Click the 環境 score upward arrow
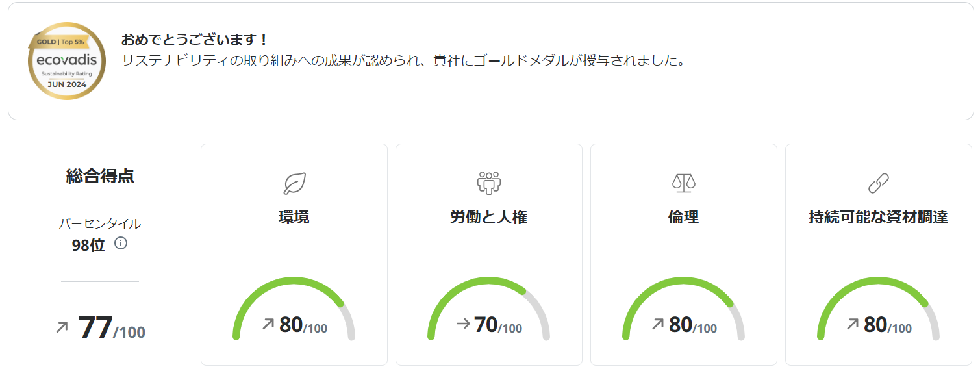This screenshot has width=980, height=369. [x=268, y=324]
